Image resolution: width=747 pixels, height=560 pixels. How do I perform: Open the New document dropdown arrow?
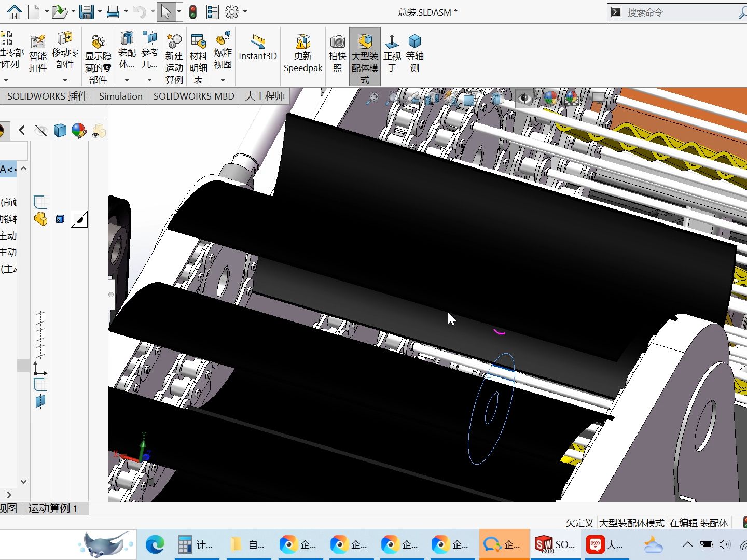click(47, 11)
